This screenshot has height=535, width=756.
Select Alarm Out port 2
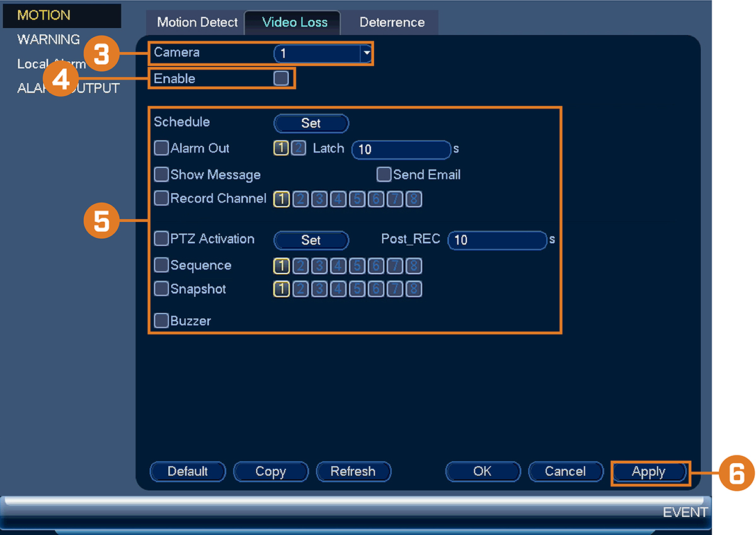299,149
